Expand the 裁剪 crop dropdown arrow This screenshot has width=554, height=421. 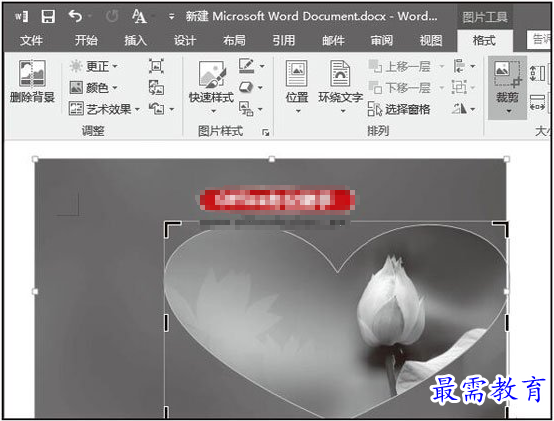click(508, 111)
